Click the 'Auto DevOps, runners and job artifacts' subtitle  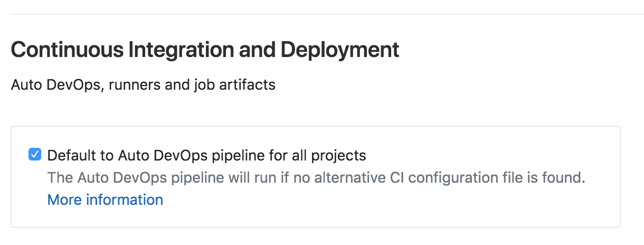pos(143,84)
